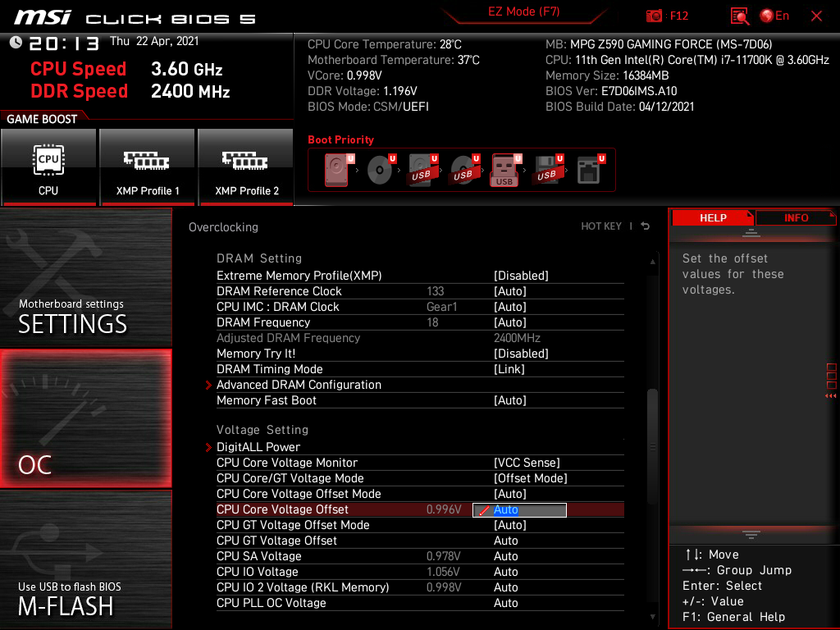Select the optical disc boot device icon
Image resolution: width=840 pixels, height=630 pixels.
pyautogui.click(x=381, y=170)
